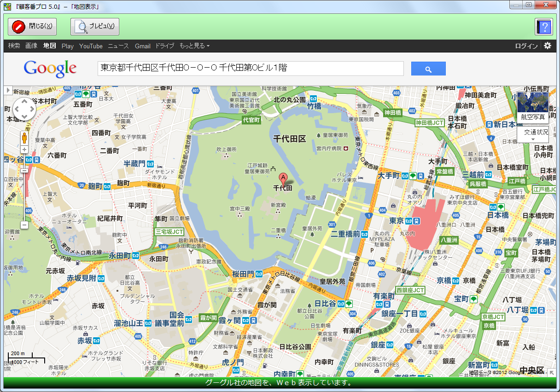Click the 大手町 station label
Image resolution: width=560 pixels, height=392 pixels.
388,176
